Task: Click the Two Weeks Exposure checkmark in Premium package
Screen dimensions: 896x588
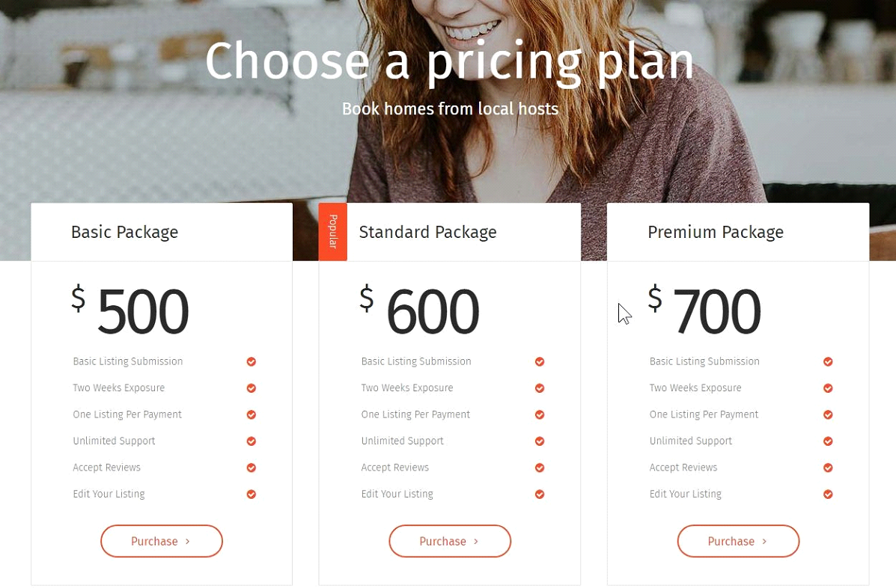Action: pos(828,388)
